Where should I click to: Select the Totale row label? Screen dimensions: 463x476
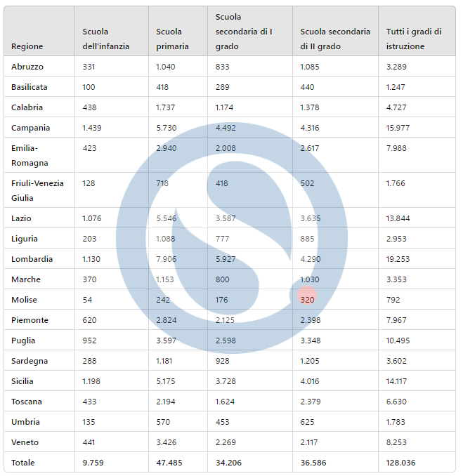23,463
